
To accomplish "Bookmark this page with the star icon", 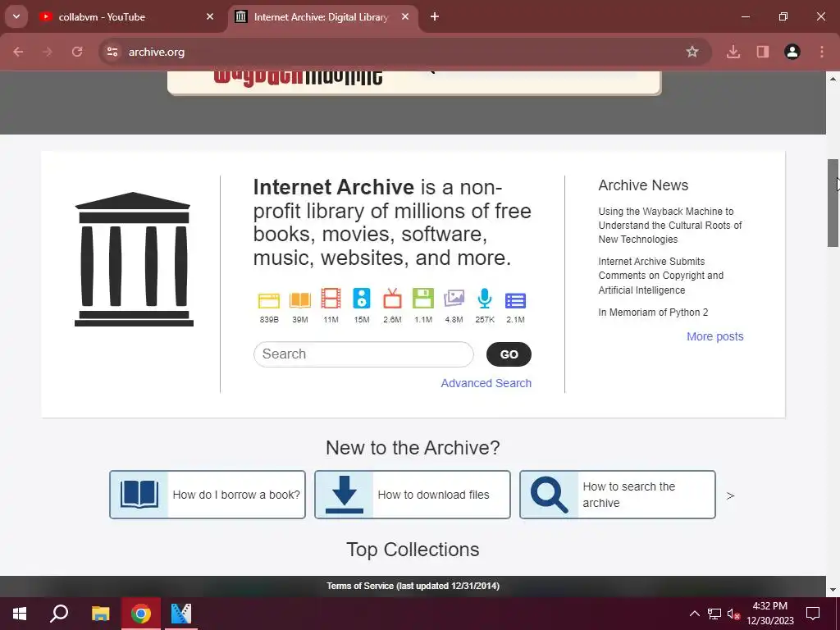I will coord(692,52).
